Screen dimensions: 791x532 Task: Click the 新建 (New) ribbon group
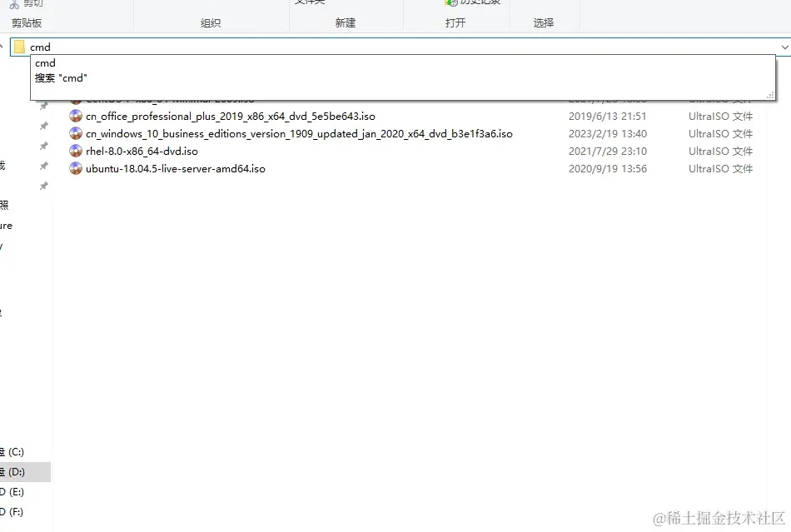(x=346, y=22)
